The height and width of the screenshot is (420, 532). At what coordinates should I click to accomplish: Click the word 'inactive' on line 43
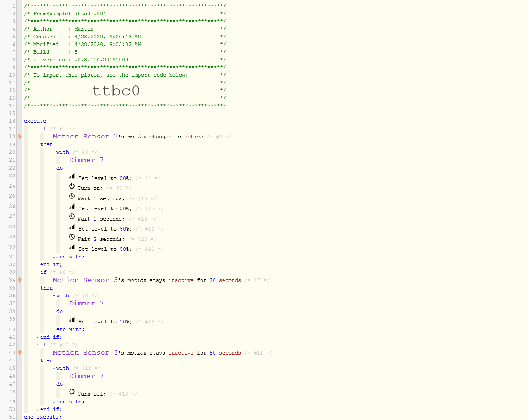pos(181,353)
